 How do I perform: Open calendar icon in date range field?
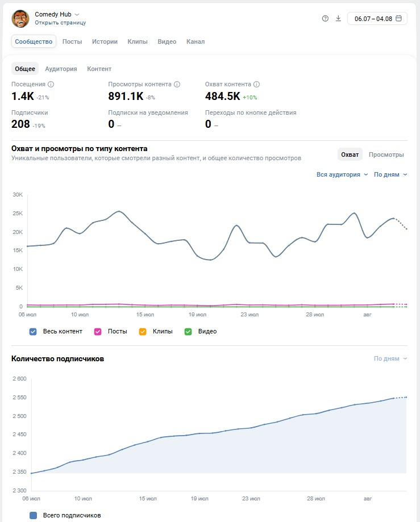click(398, 18)
